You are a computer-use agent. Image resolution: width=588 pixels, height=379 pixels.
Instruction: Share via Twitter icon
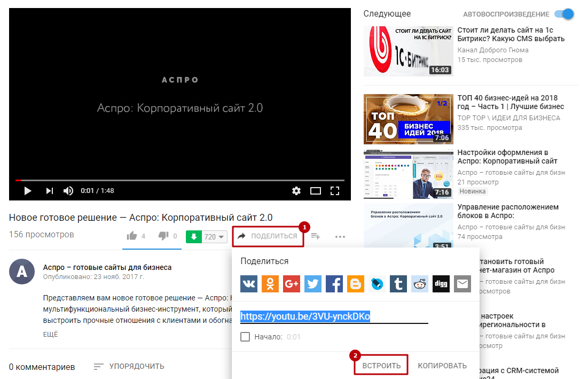click(x=313, y=284)
